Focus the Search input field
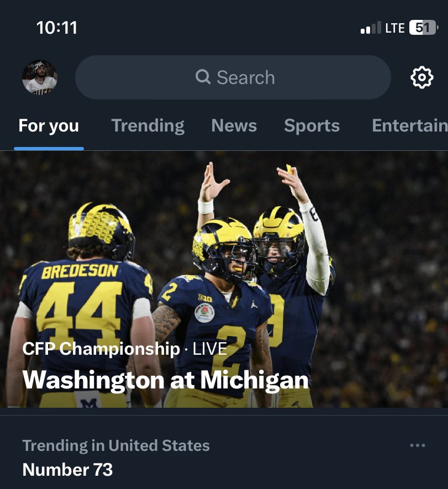Screen dimensions: 448x489 coord(233,77)
